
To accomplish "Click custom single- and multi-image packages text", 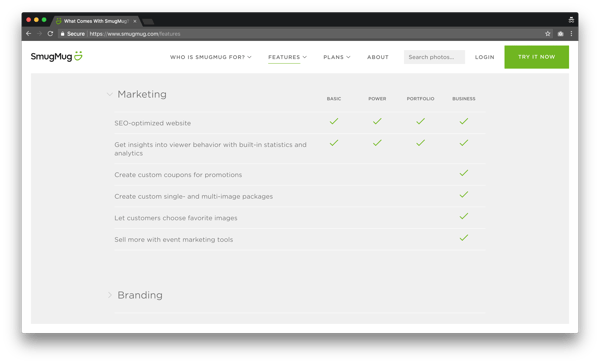I will coord(194,196).
